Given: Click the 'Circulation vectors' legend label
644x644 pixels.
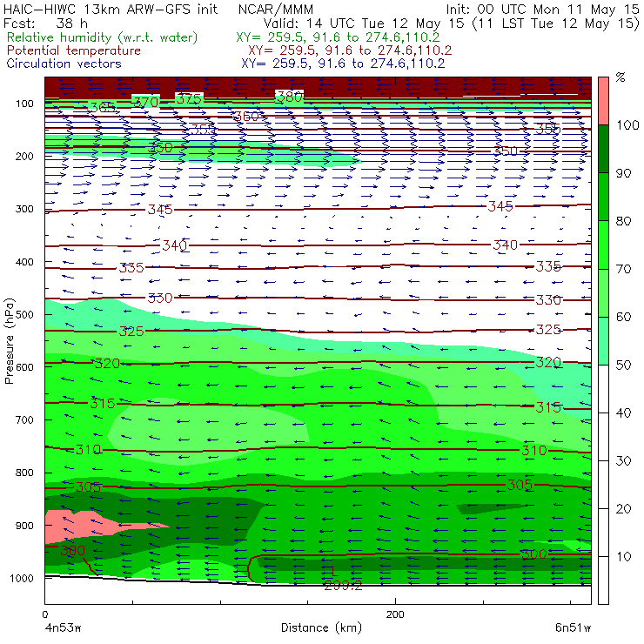Looking at the screenshot, I should [64, 64].
